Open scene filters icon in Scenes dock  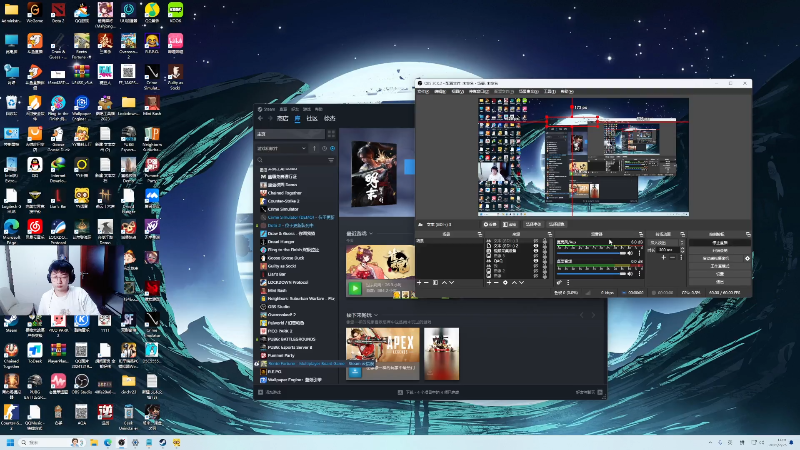point(435,282)
